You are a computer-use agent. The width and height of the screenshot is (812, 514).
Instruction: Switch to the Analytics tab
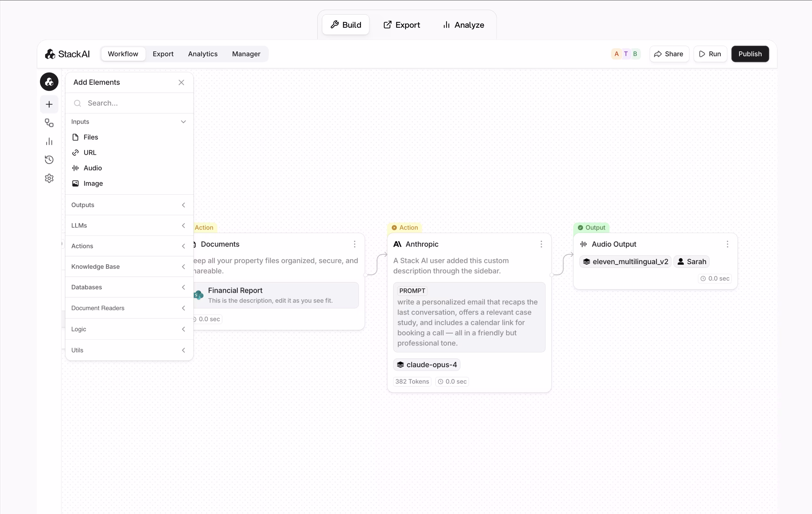[203, 54]
